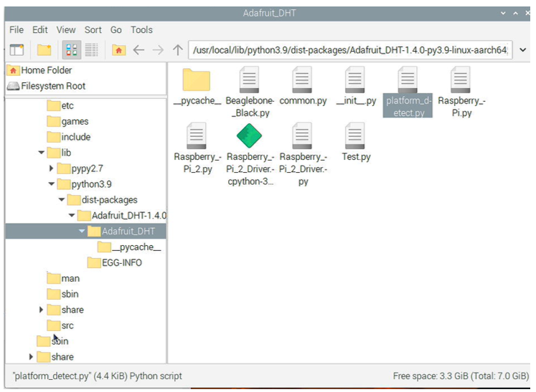Select the Adafruit_DHT-1.4.0 folder in the tree
Viewport: 536px width, 392px height.
click(122, 216)
